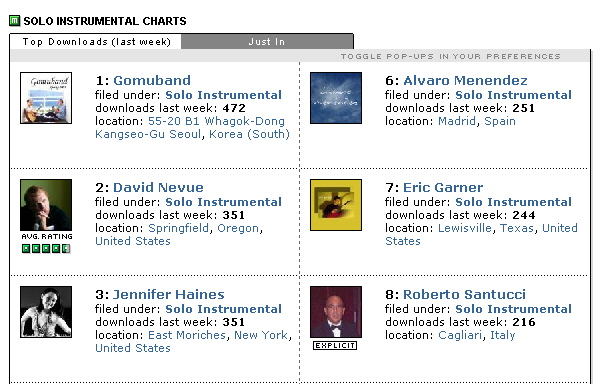600x384 pixels.
Task: Open the Alvaro Menendez artist link
Action: pos(465,80)
